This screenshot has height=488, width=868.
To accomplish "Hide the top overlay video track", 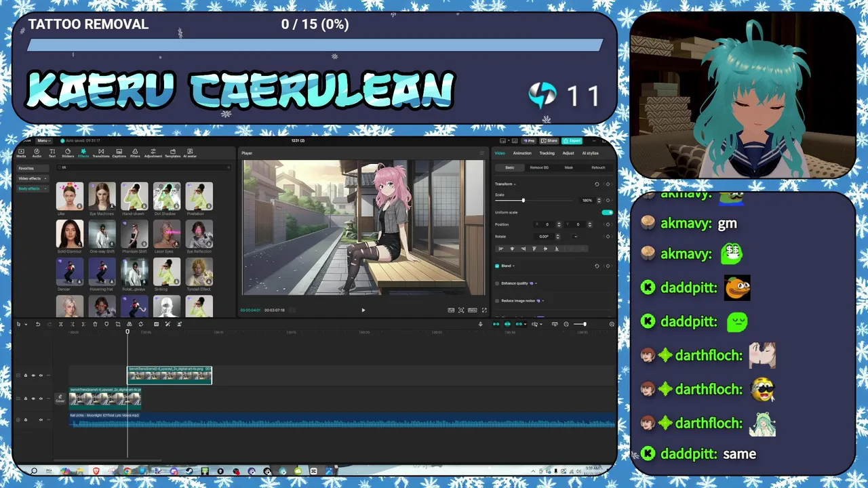I will tap(33, 375).
